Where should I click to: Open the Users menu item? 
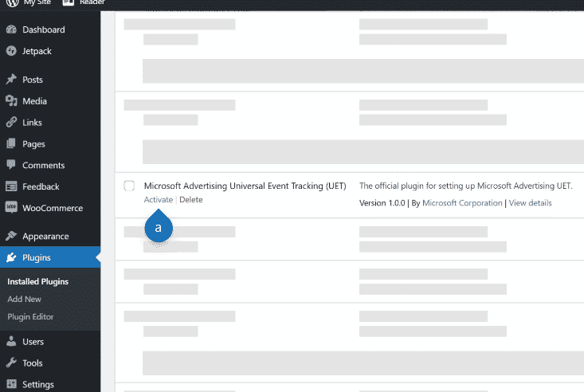point(50,341)
